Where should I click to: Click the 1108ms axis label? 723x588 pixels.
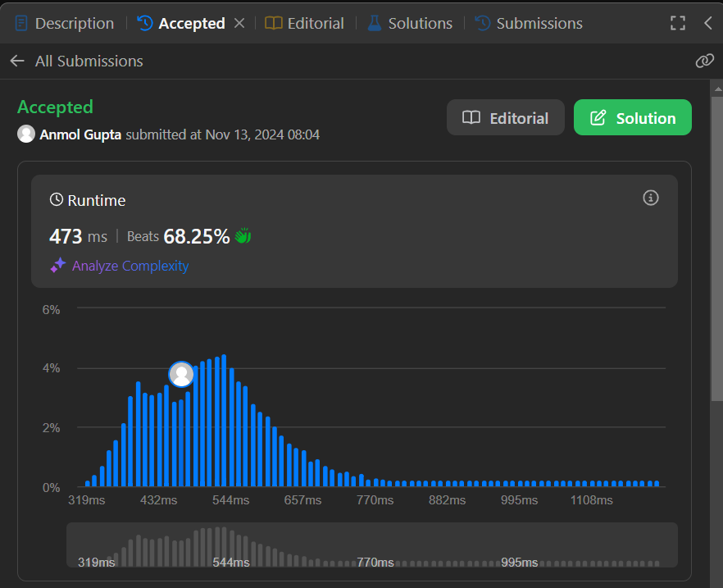pos(592,500)
